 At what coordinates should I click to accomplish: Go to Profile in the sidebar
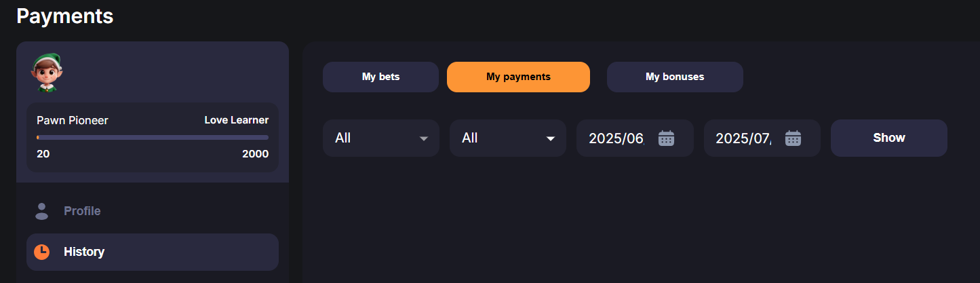click(x=82, y=211)
